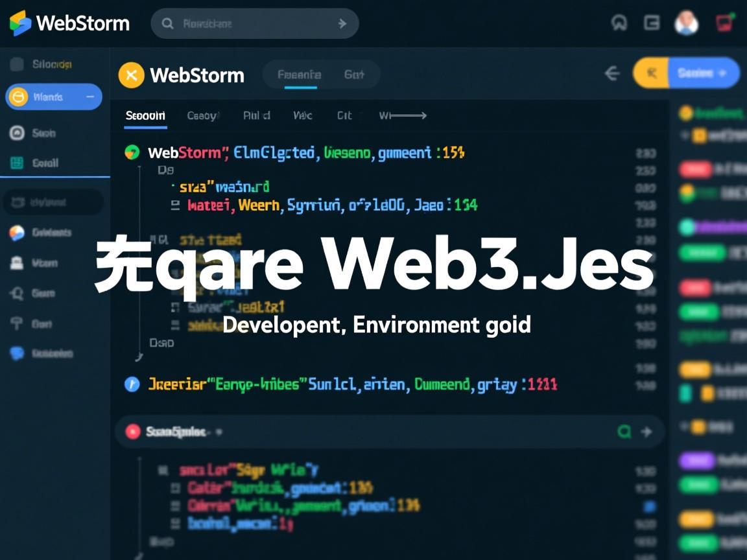
Task: Collapse the highlighted sidebar item using minus toggle
Action: (x=90, y=97)
